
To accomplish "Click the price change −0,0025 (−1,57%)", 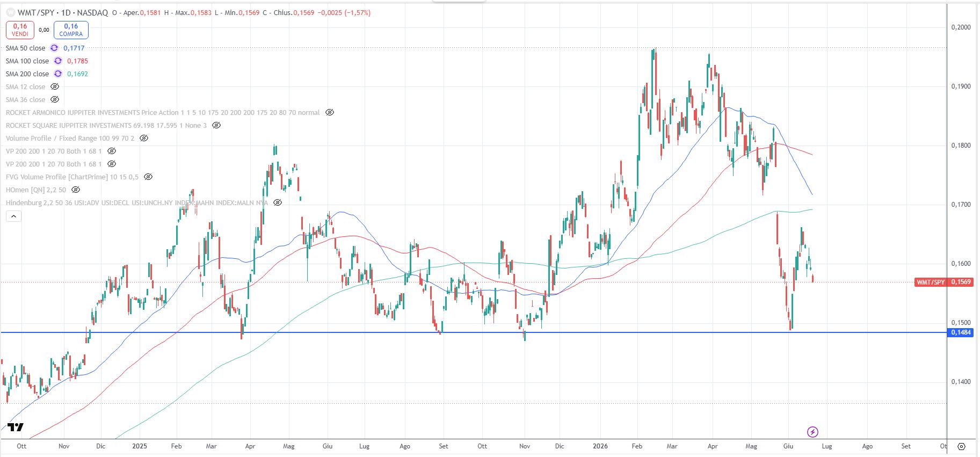I will tap(344, 12).
